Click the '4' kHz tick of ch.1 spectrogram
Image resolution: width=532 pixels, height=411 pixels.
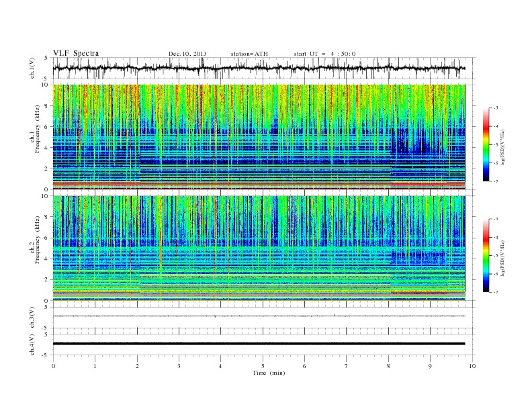47,148
